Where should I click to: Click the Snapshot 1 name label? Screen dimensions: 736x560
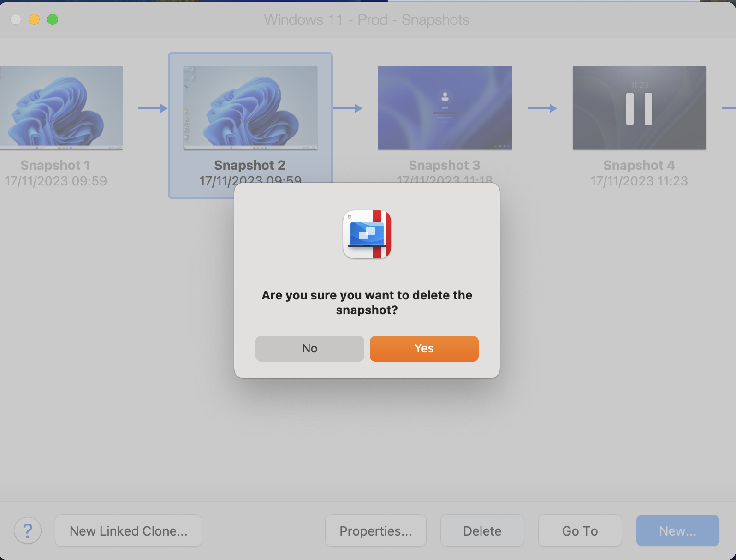[x=55, y=165]
